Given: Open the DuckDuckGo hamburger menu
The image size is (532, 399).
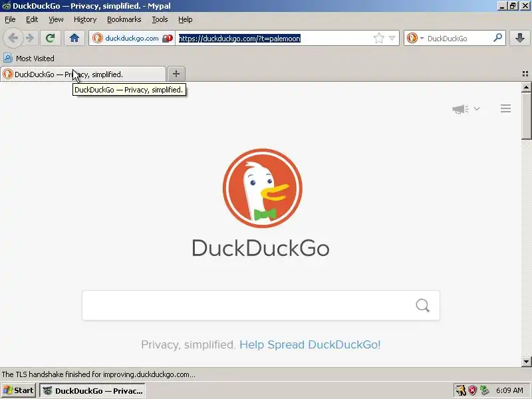Looking at the screenshot, I should click(x=505, y=108).
